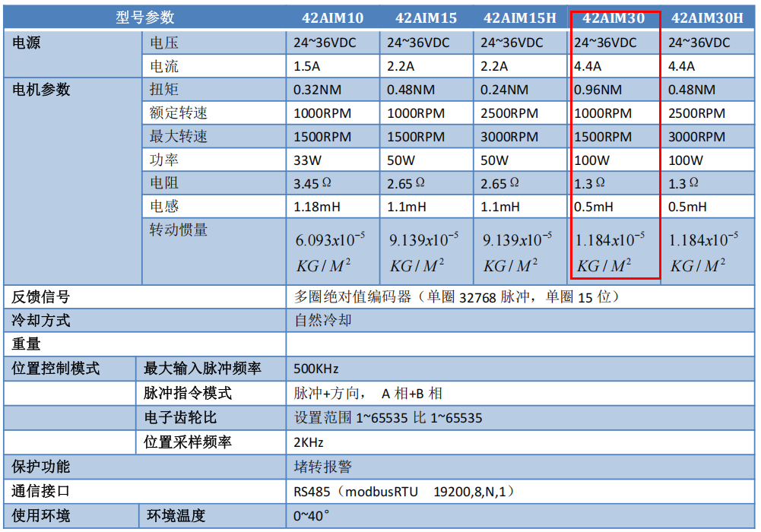Select the 33W power value

pos(307,160)
